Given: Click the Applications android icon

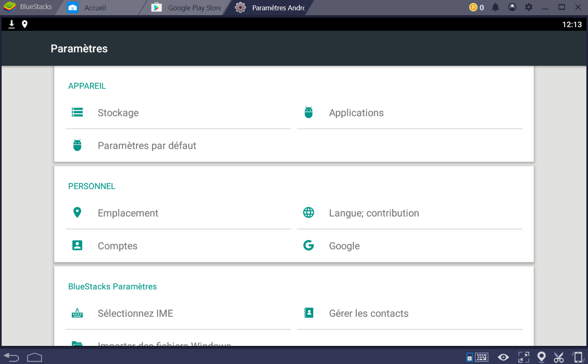Looking at the screenshot, I should (x=308, y=112).
